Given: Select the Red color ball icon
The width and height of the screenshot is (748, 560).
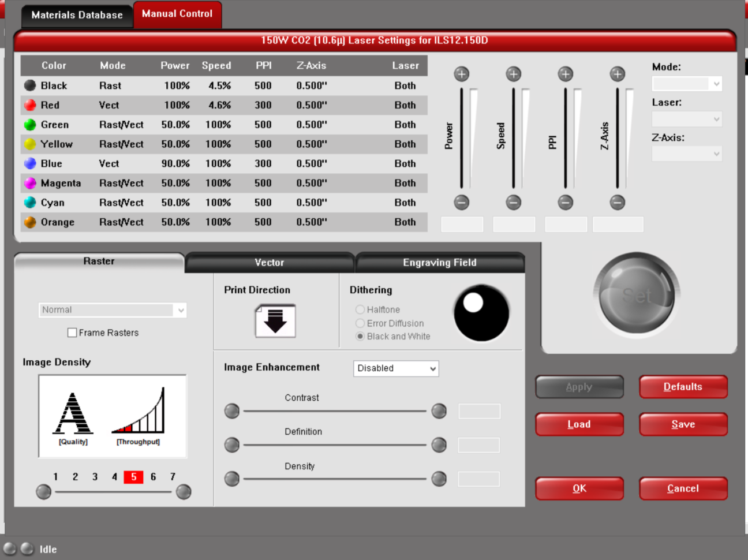Looking at the screenshot, I should tap(30, 105).
